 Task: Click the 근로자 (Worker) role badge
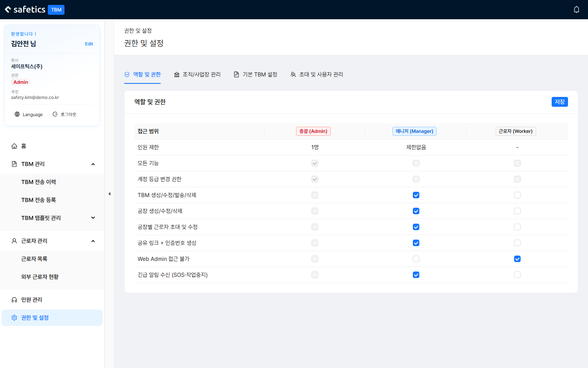tap(516, 131)
